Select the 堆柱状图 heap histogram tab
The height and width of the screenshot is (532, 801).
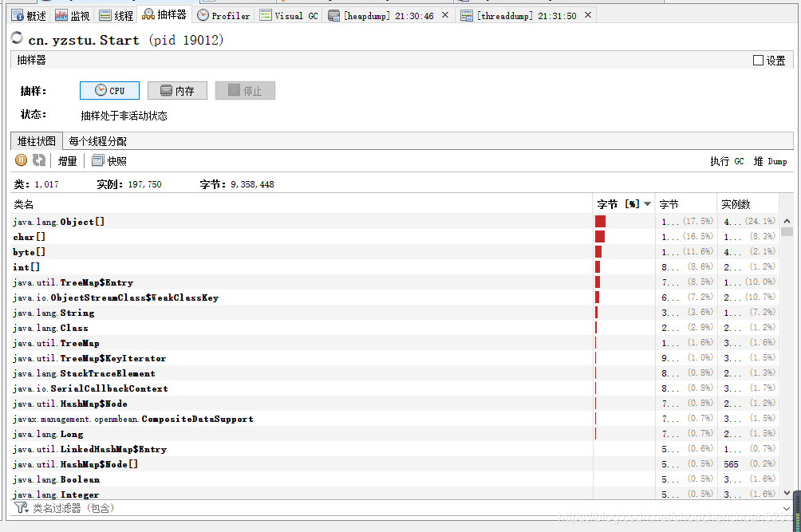click(36, 141)
